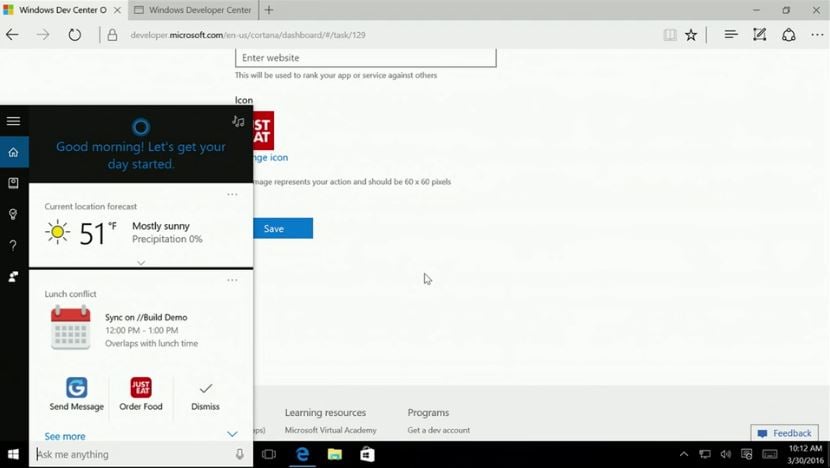This screenshot has height=468, width=830.
Task: Go back in the browser
Action: (12, 35)
